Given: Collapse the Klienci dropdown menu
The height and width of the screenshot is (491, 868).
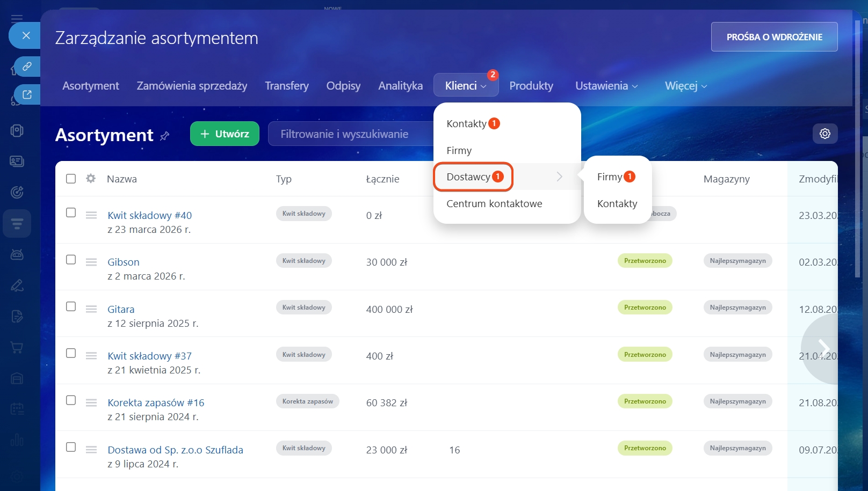Looking at the screenshot, I should [x=466, y=85].
